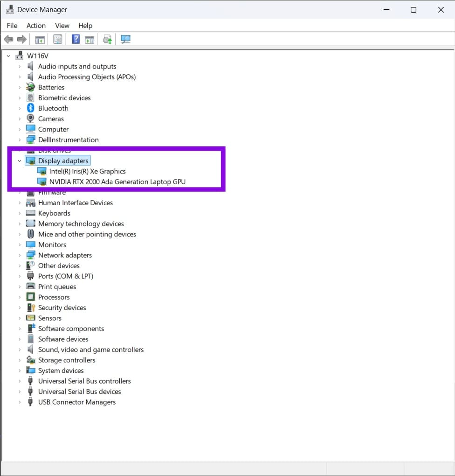Click the Batteries category icon
The image size is (455, 476).
(30, 87)
